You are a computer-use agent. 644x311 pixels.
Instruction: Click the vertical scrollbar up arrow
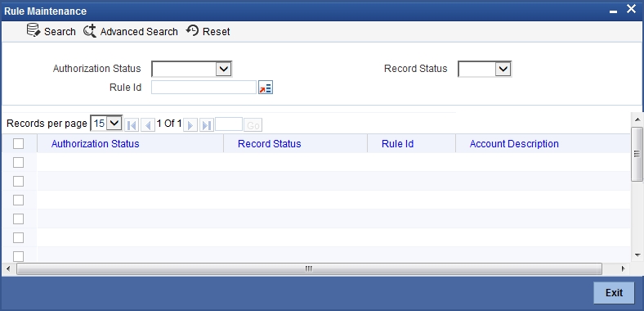637,119
